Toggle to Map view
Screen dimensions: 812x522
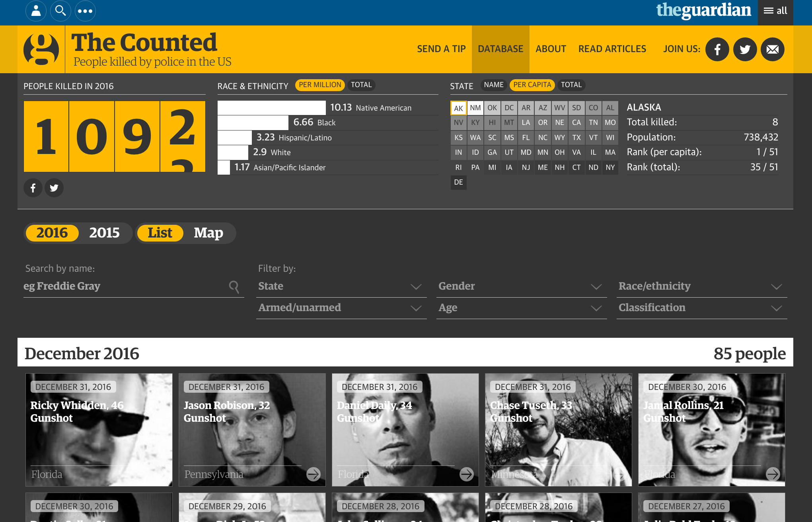coord(208,233)
